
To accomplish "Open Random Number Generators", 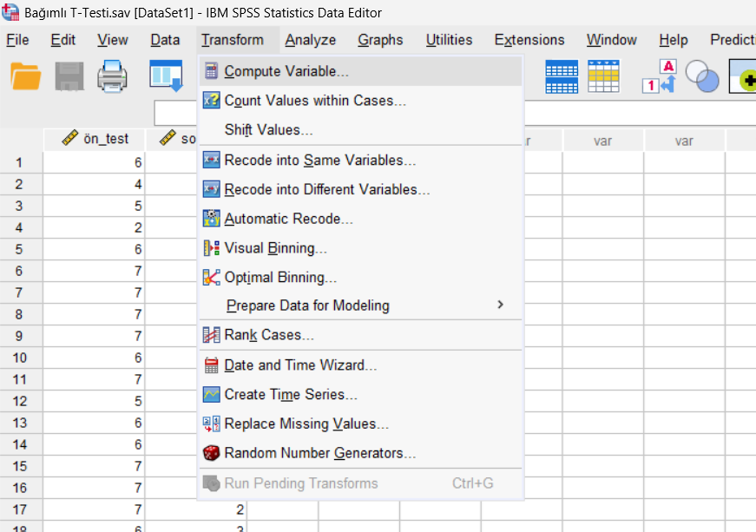I will tap(319, 453).
